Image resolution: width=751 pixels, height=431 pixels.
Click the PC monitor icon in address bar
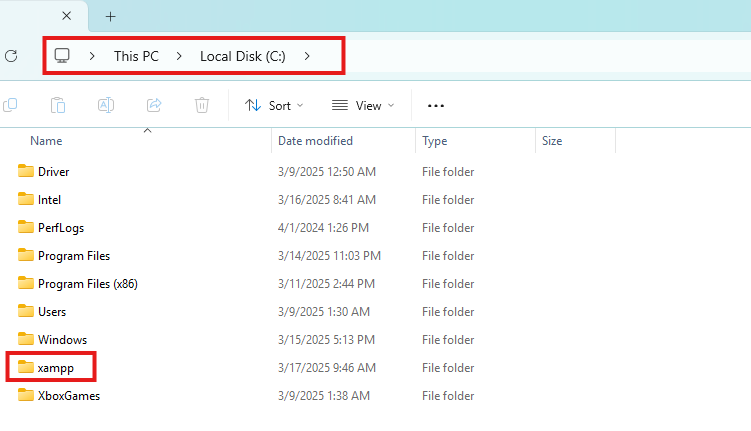coord(62,56)
